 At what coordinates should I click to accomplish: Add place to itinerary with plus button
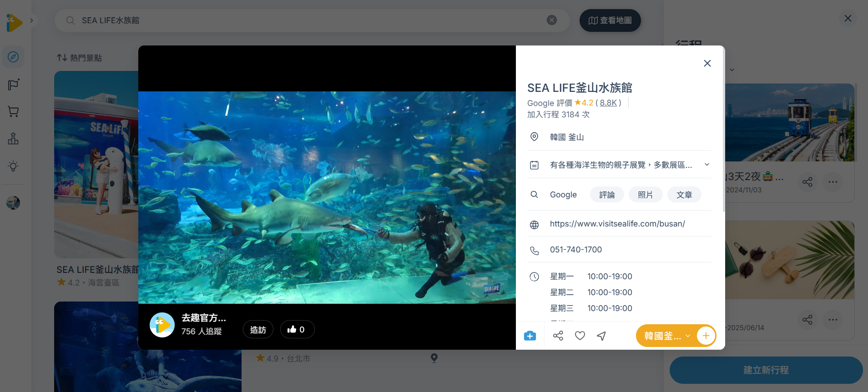[x=706, y=336]
